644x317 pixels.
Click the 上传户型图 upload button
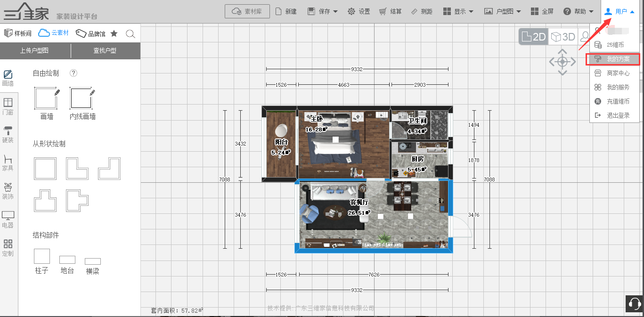[x=34, y=50]
